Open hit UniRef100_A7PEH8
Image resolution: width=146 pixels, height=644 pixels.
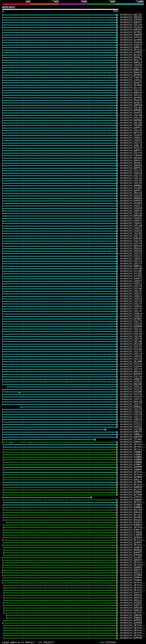[131, 53]
